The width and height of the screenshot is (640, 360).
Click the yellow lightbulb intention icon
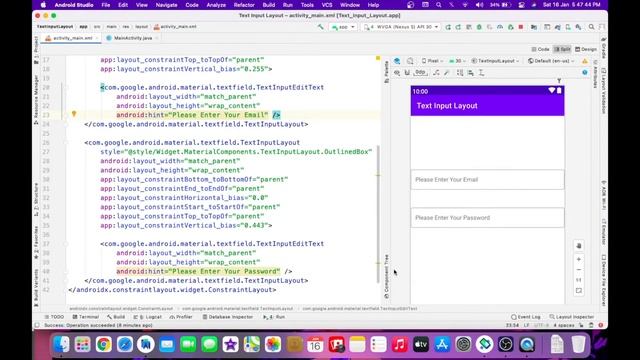(74, 114)
